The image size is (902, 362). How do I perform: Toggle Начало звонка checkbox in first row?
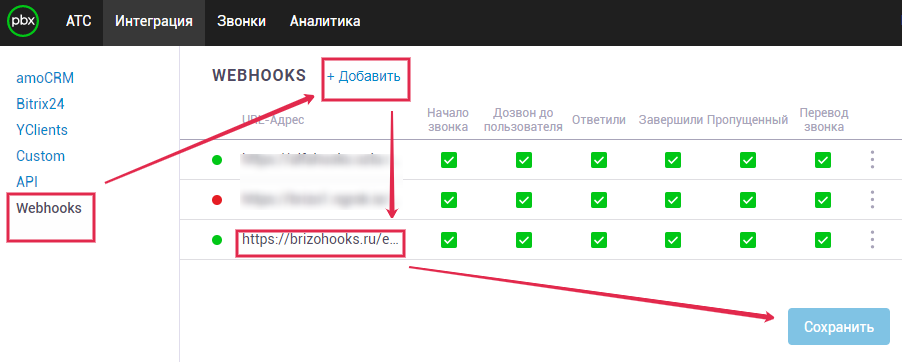point(449,159)
